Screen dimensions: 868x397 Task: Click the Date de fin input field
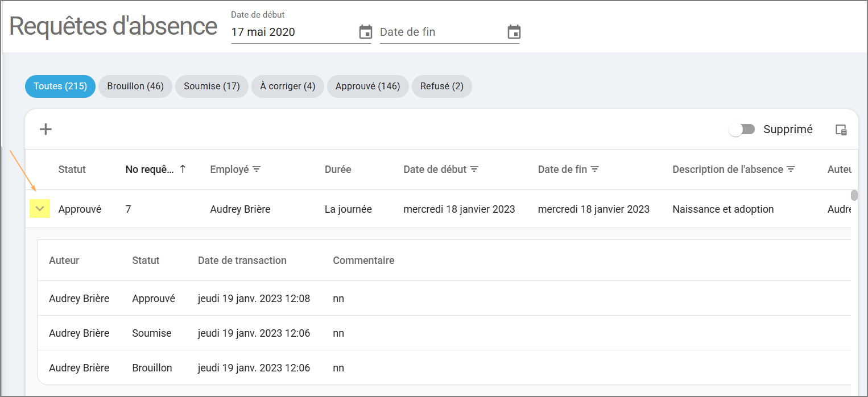pos(441,32)
